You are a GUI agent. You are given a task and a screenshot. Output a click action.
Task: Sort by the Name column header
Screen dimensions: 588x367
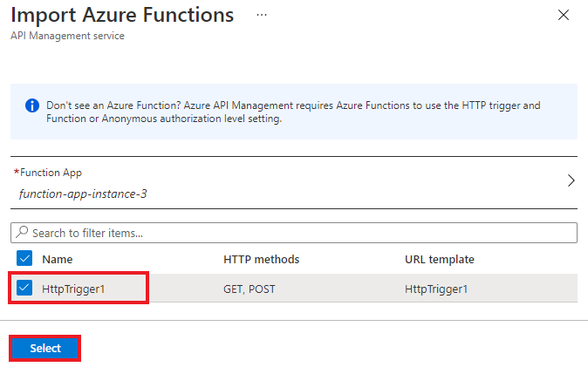[x=57, y=259]
